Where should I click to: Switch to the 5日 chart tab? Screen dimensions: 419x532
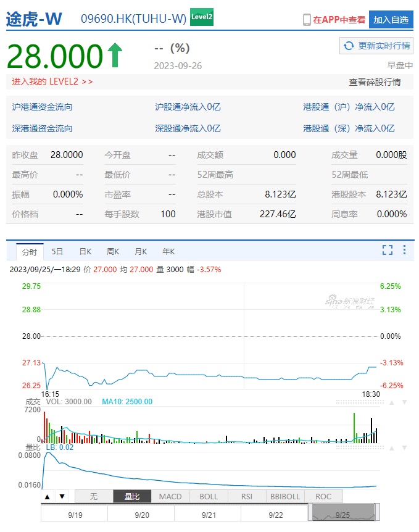[x=57, y=251]
